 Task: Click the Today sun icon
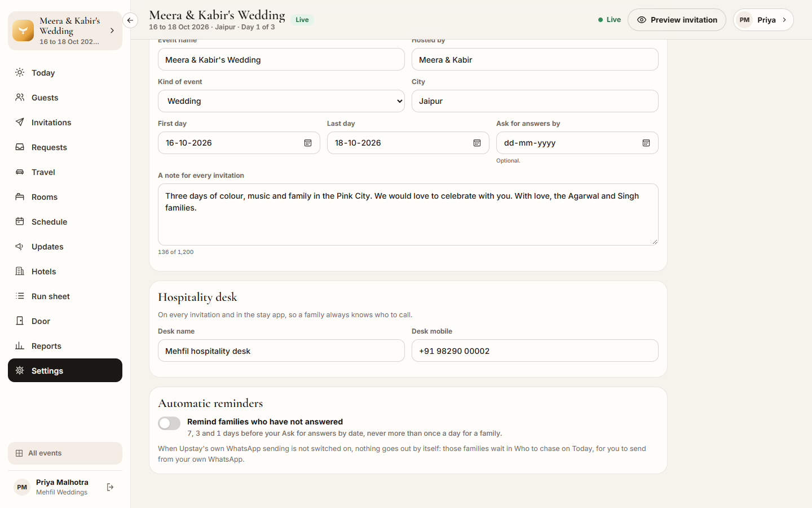20,72
